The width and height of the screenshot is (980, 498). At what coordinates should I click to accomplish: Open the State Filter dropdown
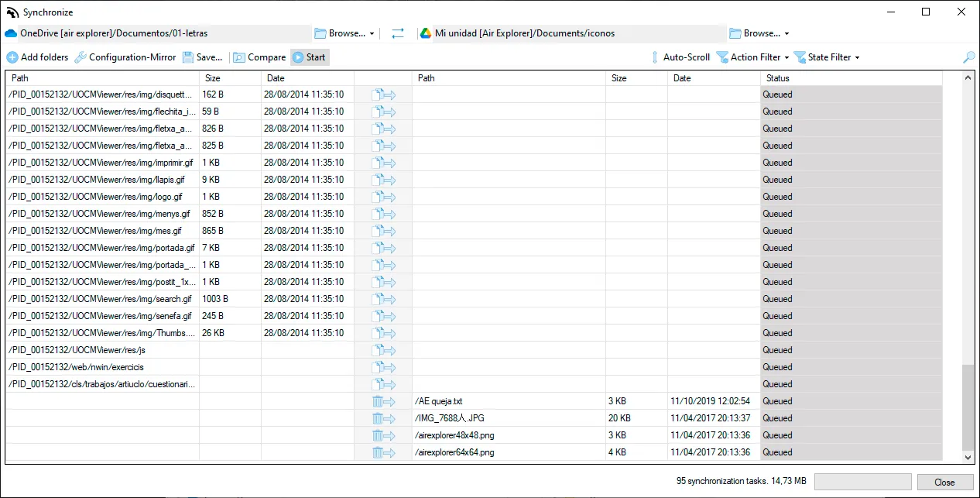827,57
